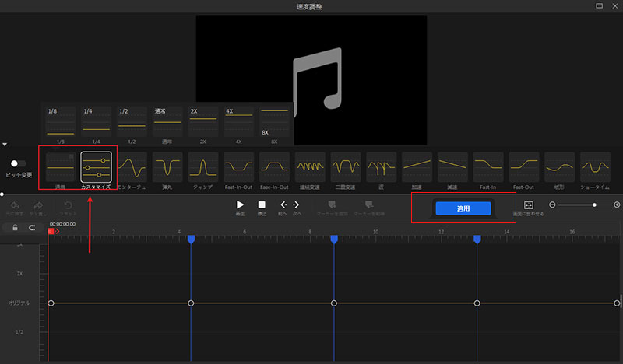Select the 1/8 constant speed preset
Image resolution: width=623 pixels, height=364 pixels.
[x=61, y=121]
